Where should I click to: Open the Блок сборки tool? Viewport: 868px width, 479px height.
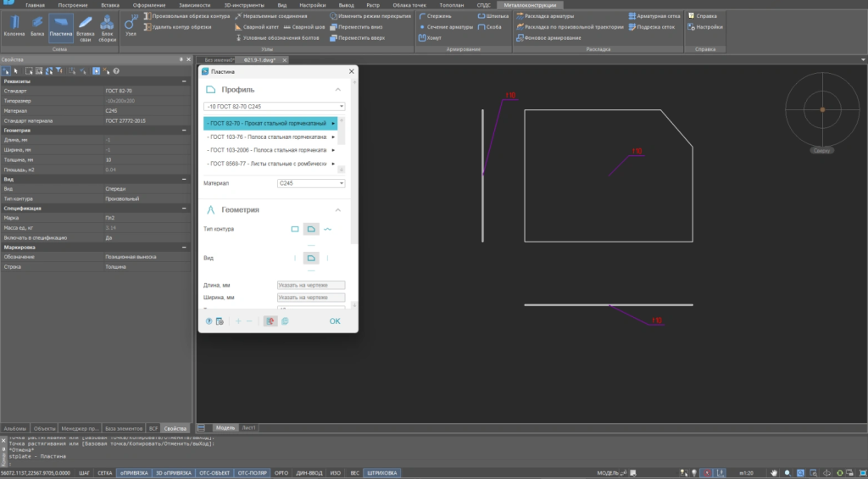pos(108,25)
